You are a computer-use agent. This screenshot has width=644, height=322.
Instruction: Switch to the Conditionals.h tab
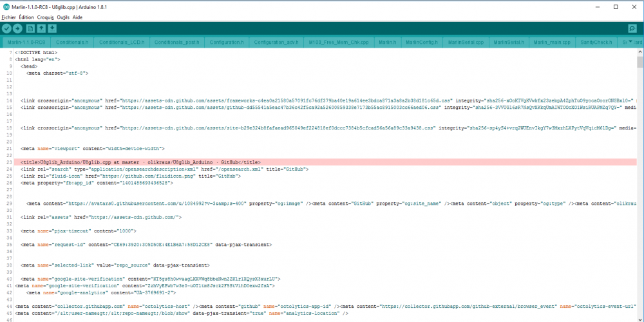pos(72,43)
